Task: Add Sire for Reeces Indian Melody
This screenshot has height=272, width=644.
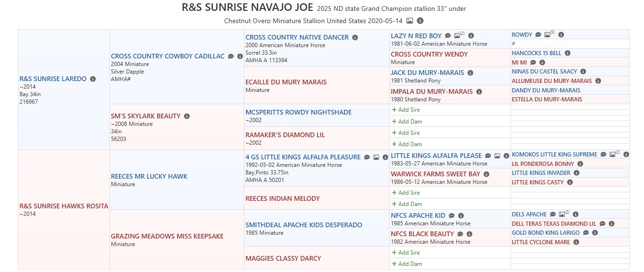Action: click(406, 193)
